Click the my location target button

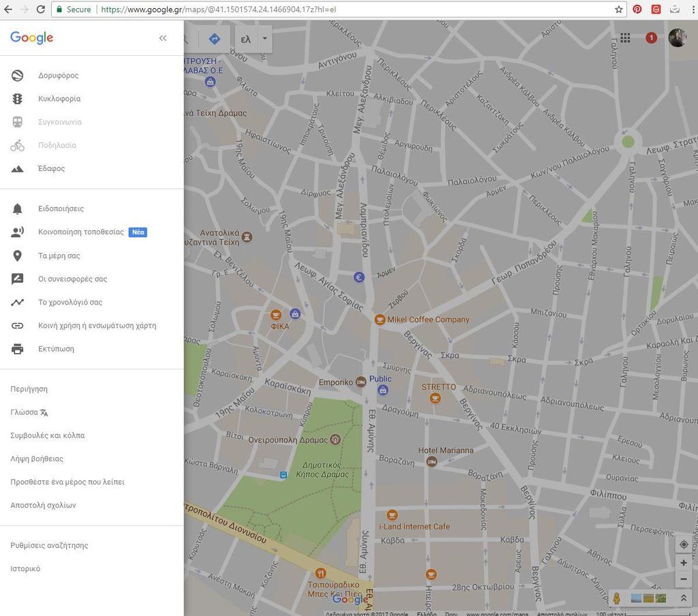point(683,544)
